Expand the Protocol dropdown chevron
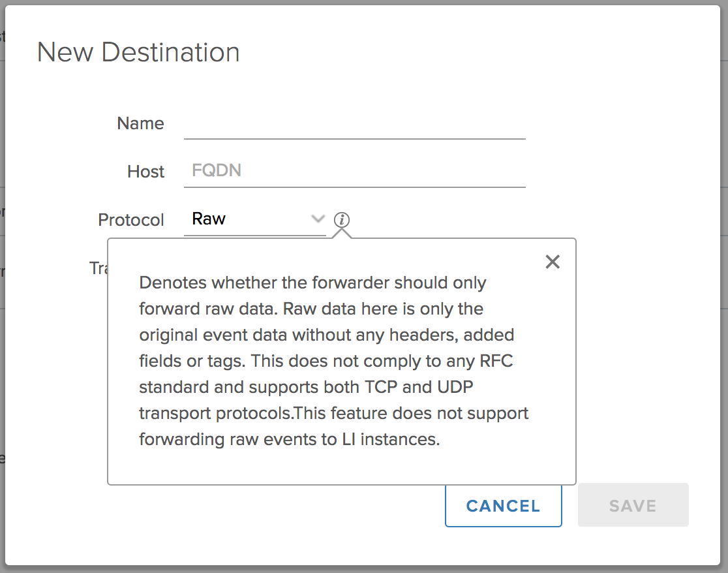Screen dimensions: 728x573 point(318,219)
